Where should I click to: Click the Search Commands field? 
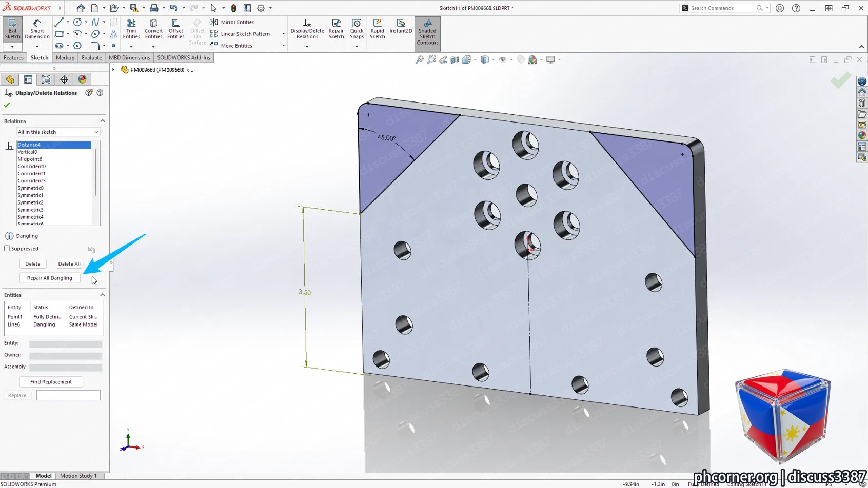coord(723,8)
